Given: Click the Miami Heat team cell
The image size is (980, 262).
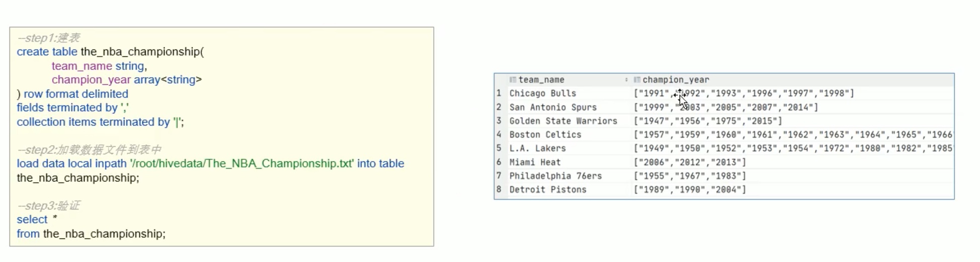Looking at the screenshot, I should point(569,162).
